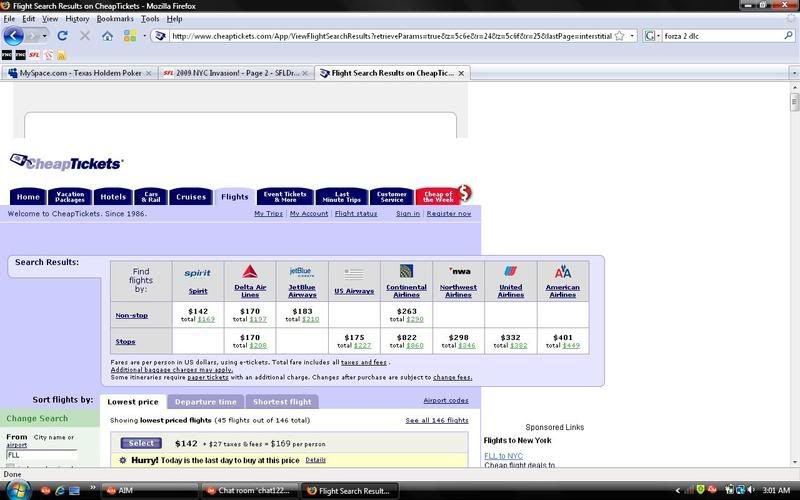The image size is (800, 500).
Task: Open the Cheap of the Week tab
Action: 439,196
